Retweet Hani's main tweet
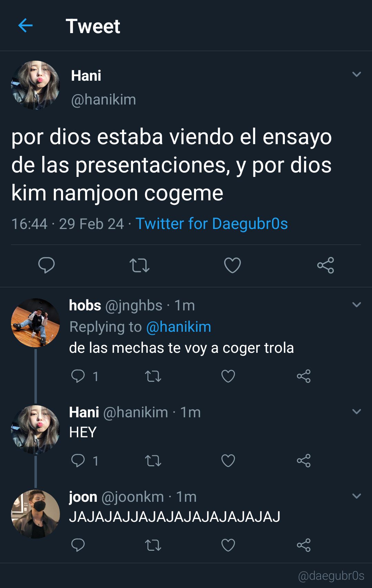The width and height of the screenshot is (372, 588). 139,265
